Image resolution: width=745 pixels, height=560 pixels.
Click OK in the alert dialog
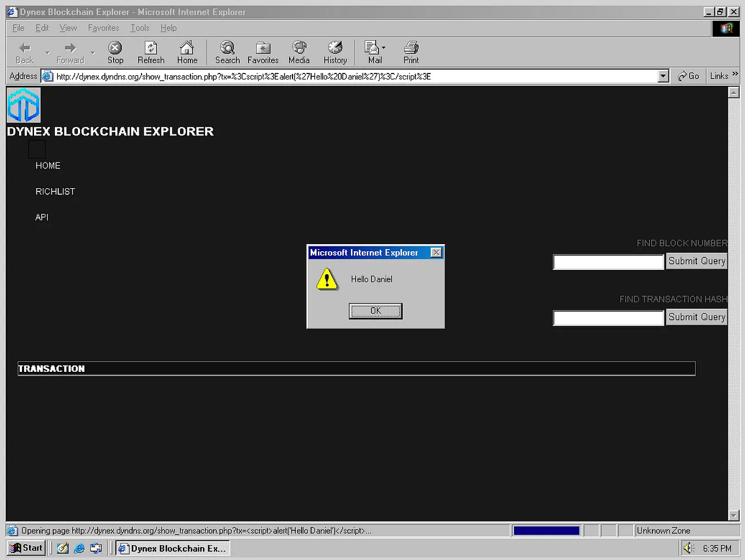pyautogui.click(x=376, y=311)
